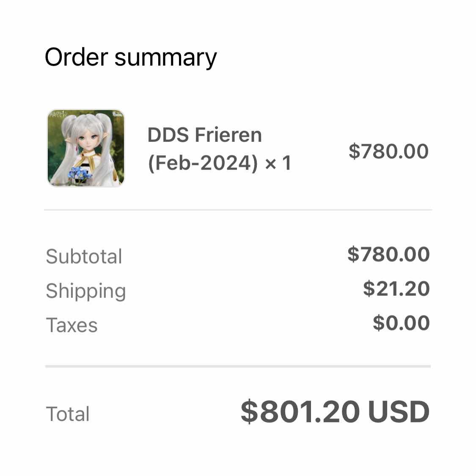Click the $780.00 item price

388,151
